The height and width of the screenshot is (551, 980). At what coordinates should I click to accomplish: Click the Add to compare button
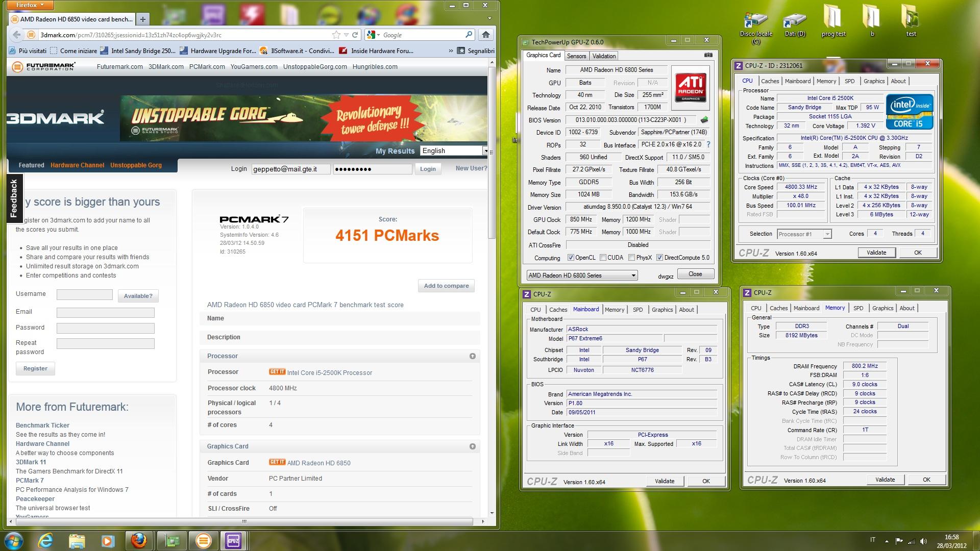tap(446, 286)
